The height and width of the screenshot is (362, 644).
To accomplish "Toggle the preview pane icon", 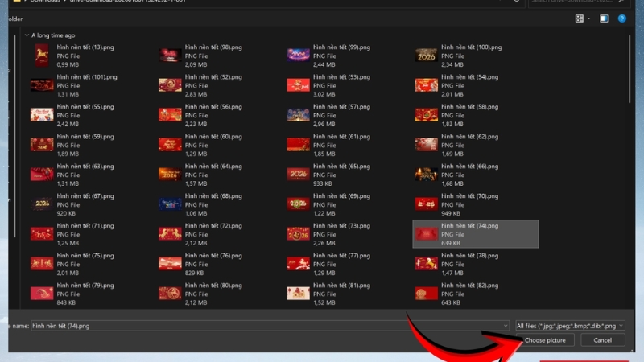I will pyautogui.click(x=604, y=19).
